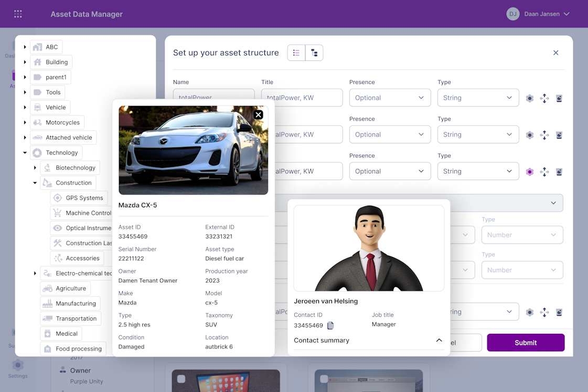The height and width of the screenshot is (392, 588).
Task: Expand the Attached vehicle node arrow
Action: click(x=25, y=137)
